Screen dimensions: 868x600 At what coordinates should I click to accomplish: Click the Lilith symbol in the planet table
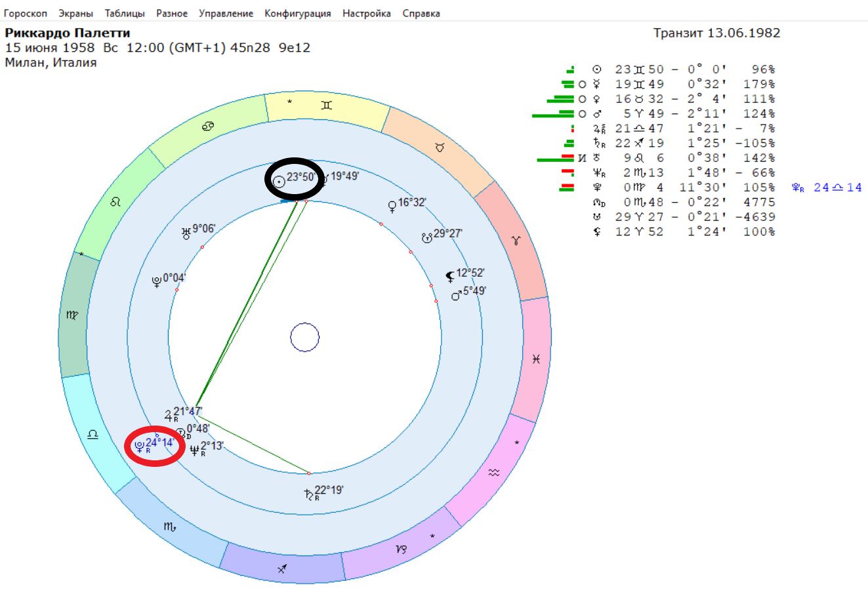tap(596, 231)
